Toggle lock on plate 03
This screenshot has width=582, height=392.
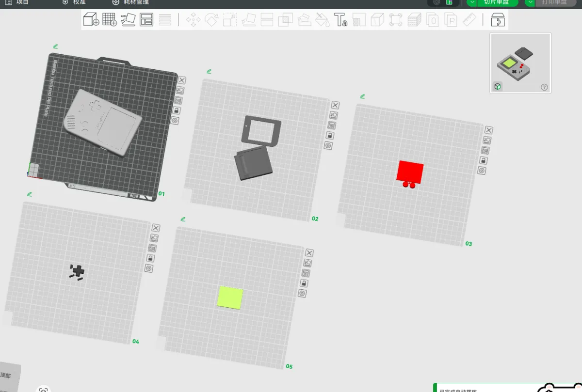[x=484, y=160]
